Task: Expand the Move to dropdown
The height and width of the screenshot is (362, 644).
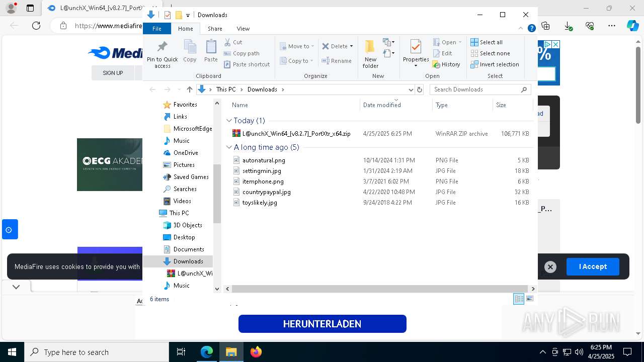Action: (x=312, y=46)
